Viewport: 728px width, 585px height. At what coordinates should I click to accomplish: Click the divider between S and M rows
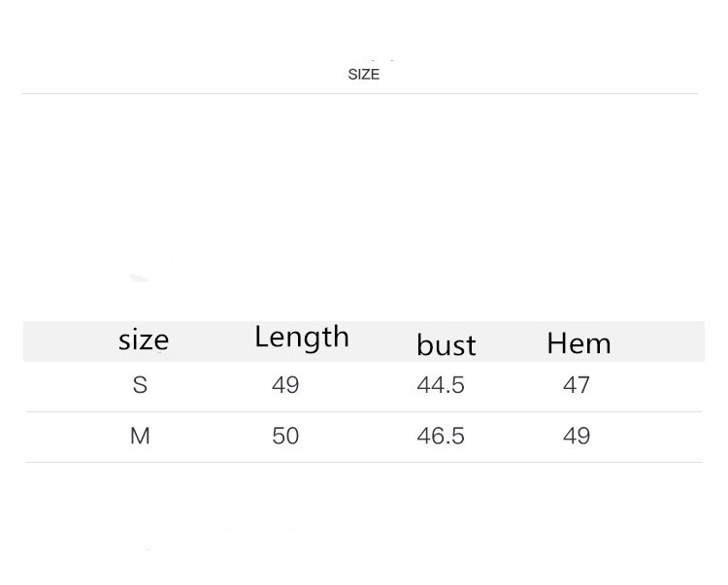[363, 411]
